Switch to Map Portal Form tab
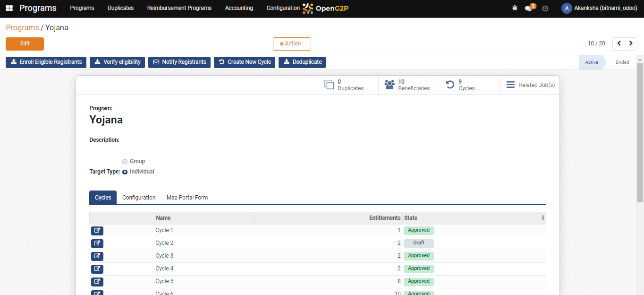 (187, 198)
